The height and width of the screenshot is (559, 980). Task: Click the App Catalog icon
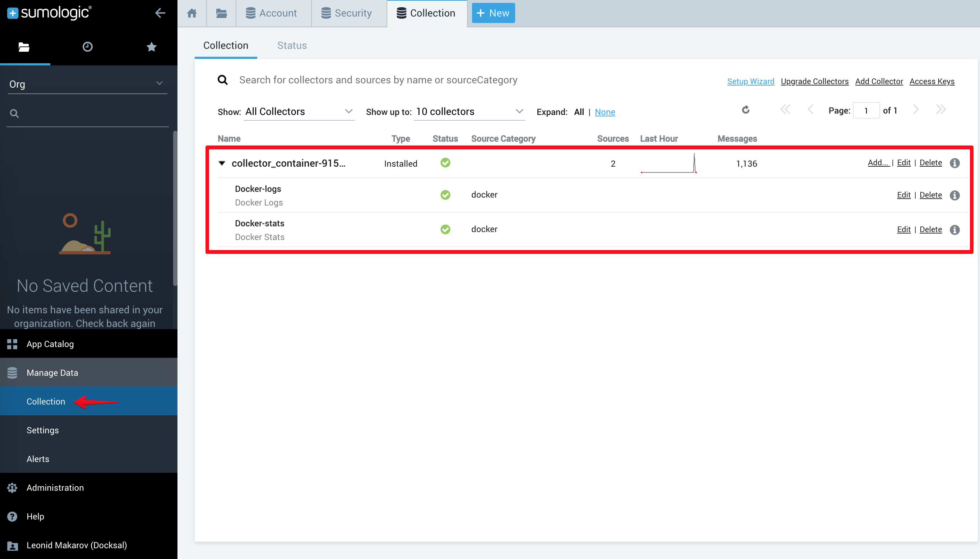tap(12, 343)
